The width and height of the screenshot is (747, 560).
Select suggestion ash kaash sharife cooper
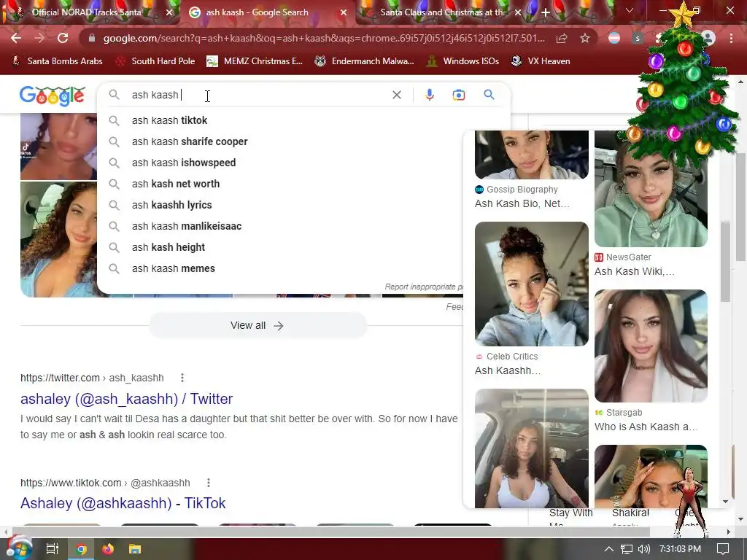click(303, 141)
